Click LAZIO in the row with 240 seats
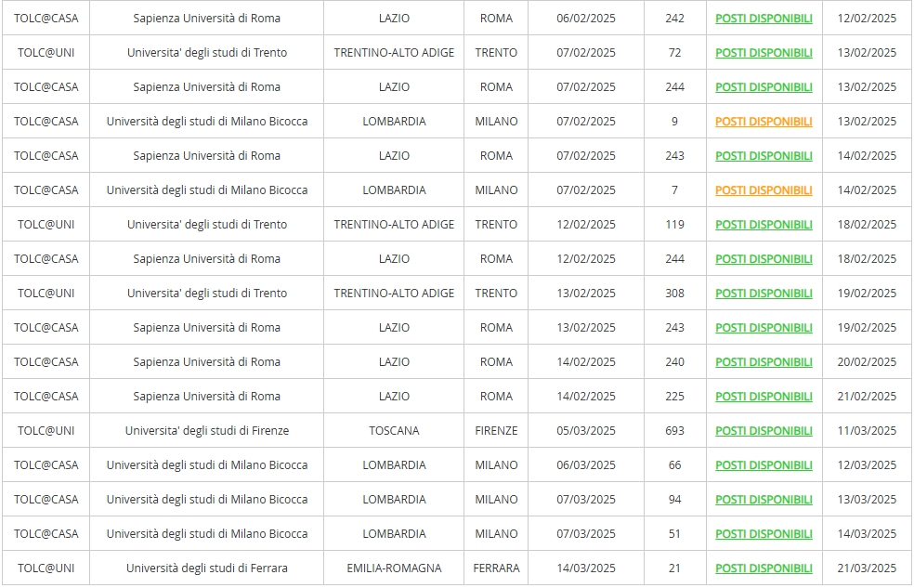 (x=394, y=362)
